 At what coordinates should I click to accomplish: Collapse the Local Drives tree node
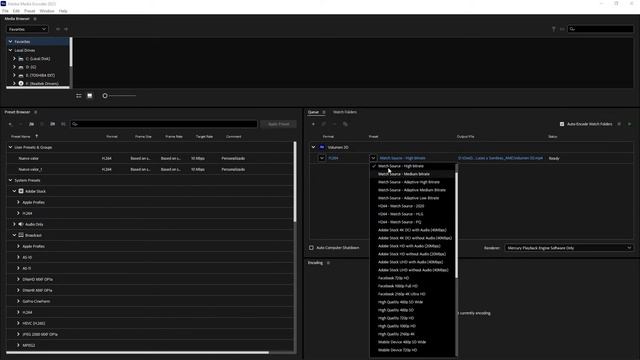click(11, 50)
